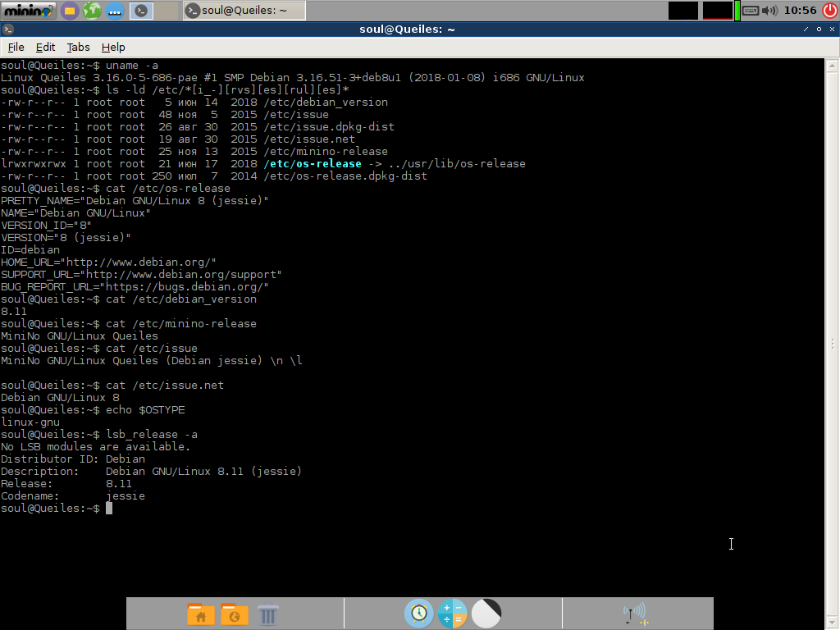
Task: Launch the alarm clock dock app
Action: point(419,614)
